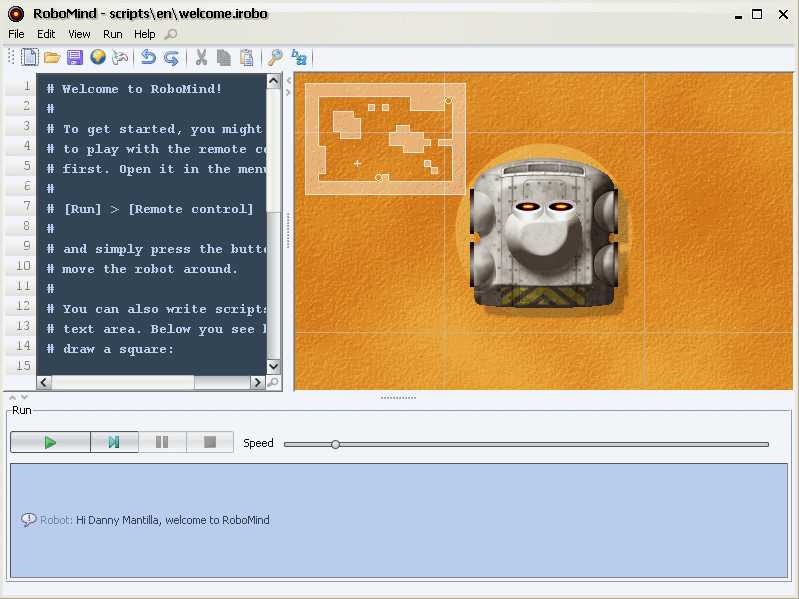Open map via the globe icon

pyautogui.click(x=98, y=57)
